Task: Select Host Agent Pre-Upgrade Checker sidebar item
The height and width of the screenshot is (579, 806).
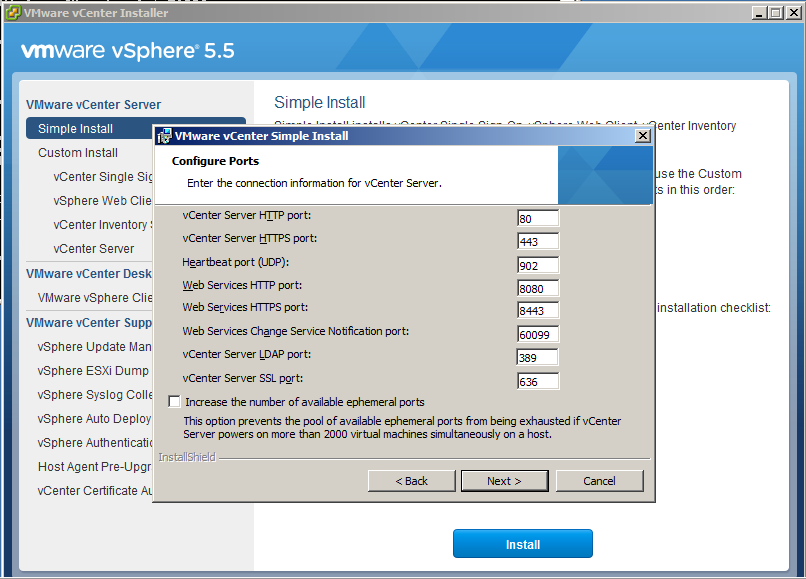Action: pyautogui.click(x=95, y=466)
